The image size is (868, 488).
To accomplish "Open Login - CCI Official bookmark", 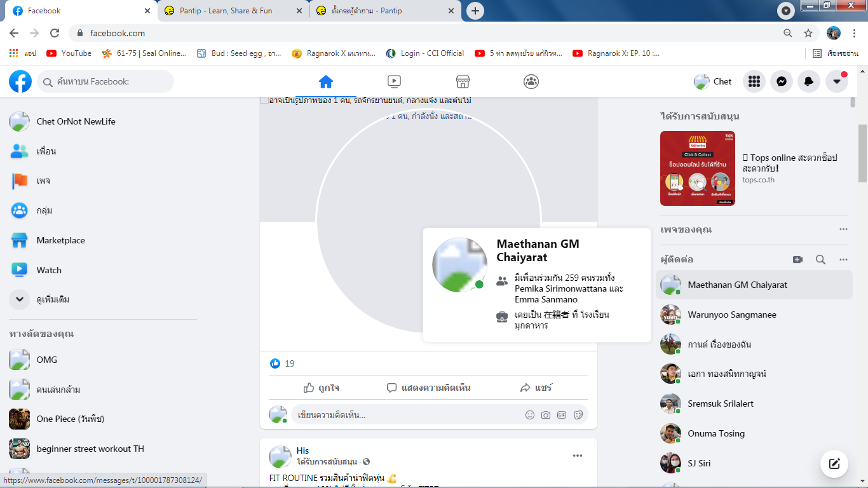I will [x=426, y=53].
